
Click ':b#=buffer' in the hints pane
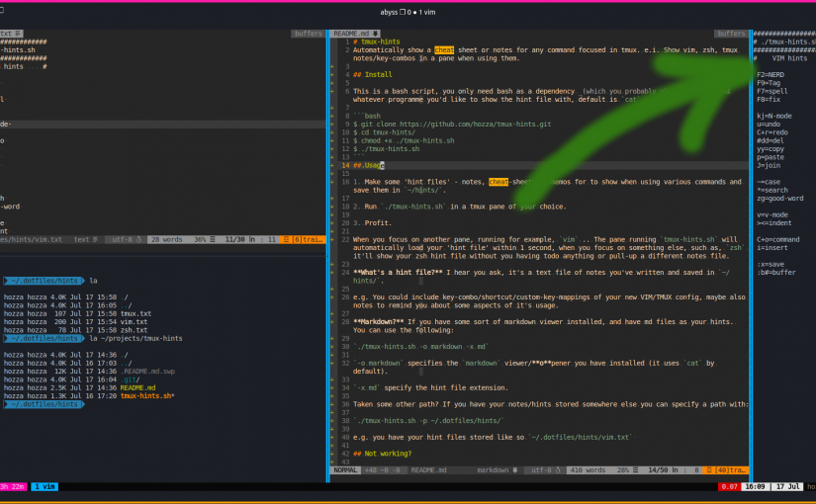(x=775, y=273)
